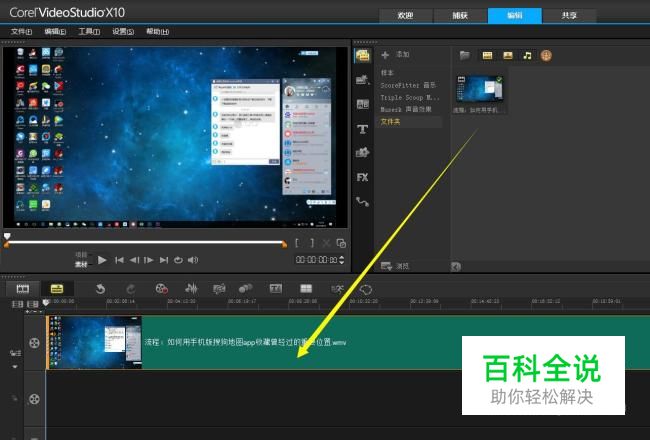Viewport: 650px width, 440px height.
Task: Open the Subtitle Editor
Action: click(x=276, y=288)
